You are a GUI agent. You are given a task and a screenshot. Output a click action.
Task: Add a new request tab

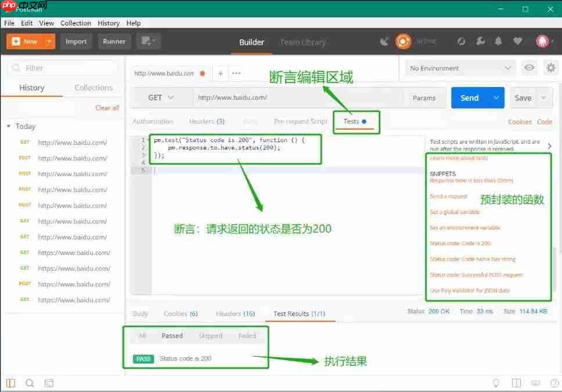(221, 74)
